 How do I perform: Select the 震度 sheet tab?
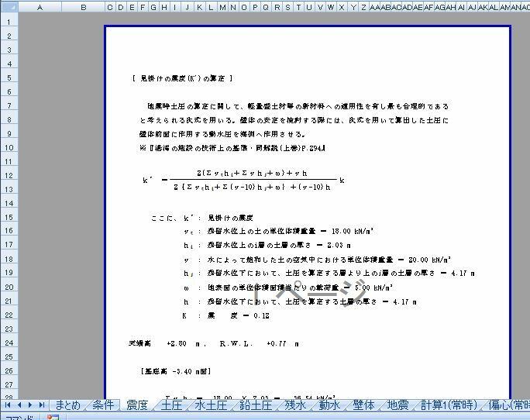coord(137,405)
